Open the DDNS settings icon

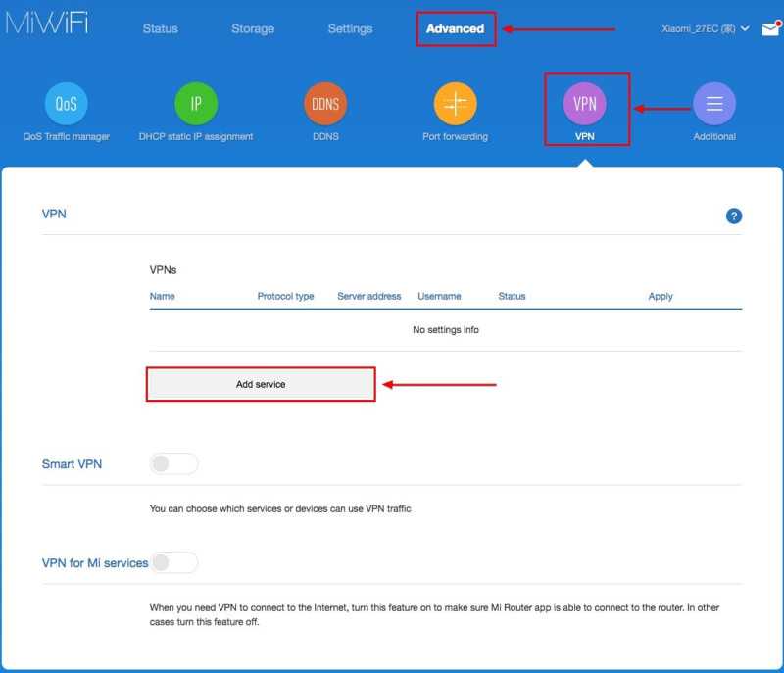(325, 104)
